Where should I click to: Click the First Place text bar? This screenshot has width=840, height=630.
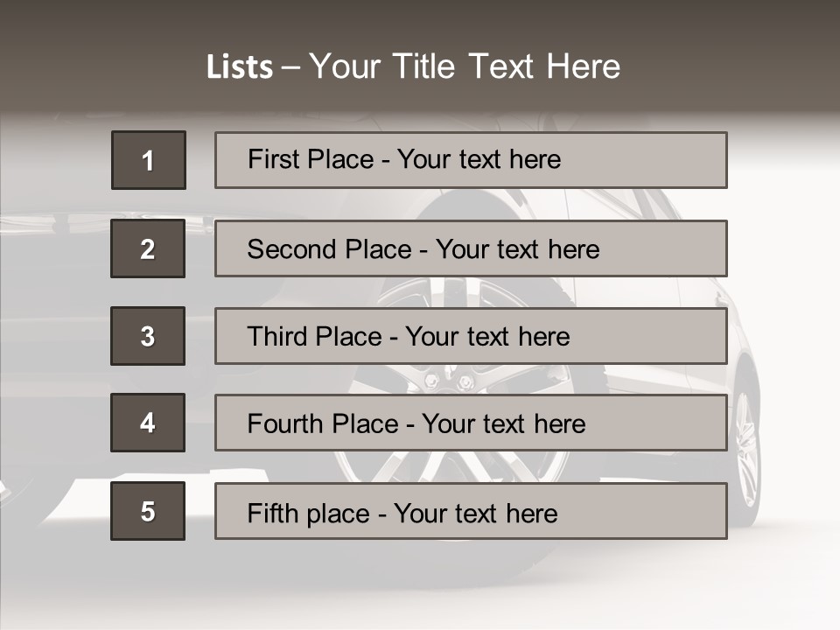pyautogui.click(x=471, y=159)
